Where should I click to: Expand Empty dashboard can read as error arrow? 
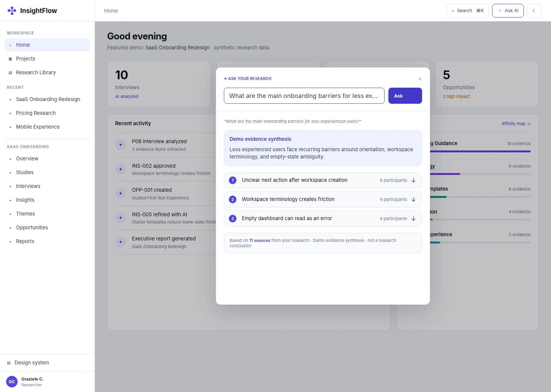(x=414, y=219)
